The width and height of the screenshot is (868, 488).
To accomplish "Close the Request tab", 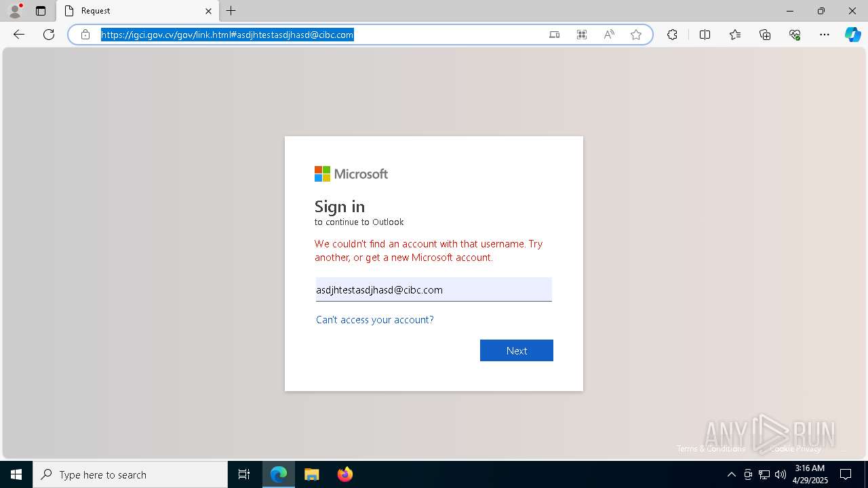I will coord(208,11).
